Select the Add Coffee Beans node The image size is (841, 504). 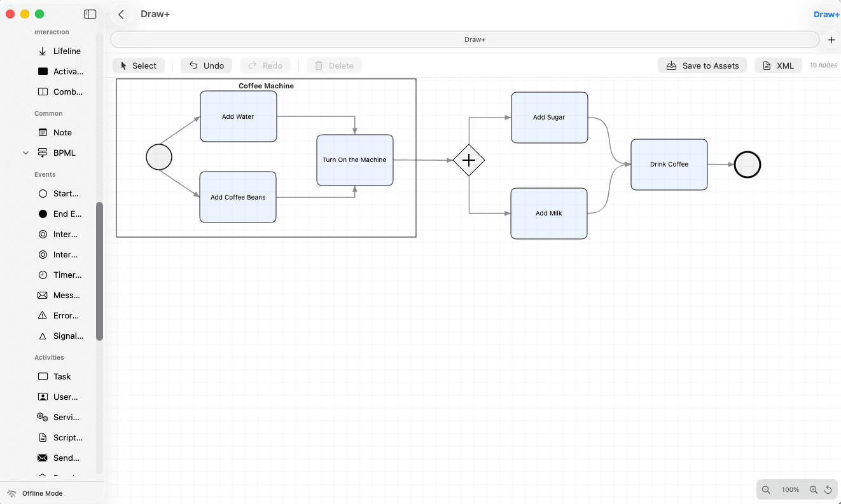[x=238, y=197]
